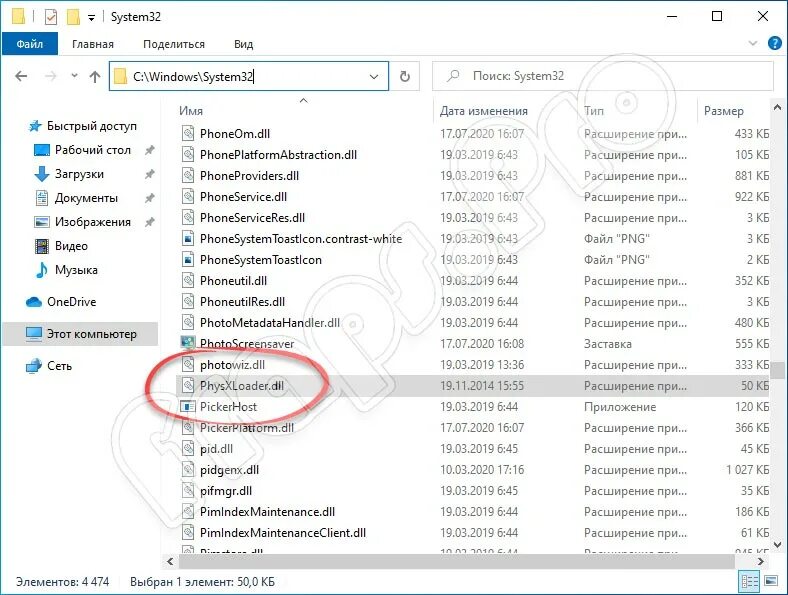Select the PimIndexMaintenanceClient.dll file icon
This screenshot has height=595, width=788.
(x=187, y=532)
